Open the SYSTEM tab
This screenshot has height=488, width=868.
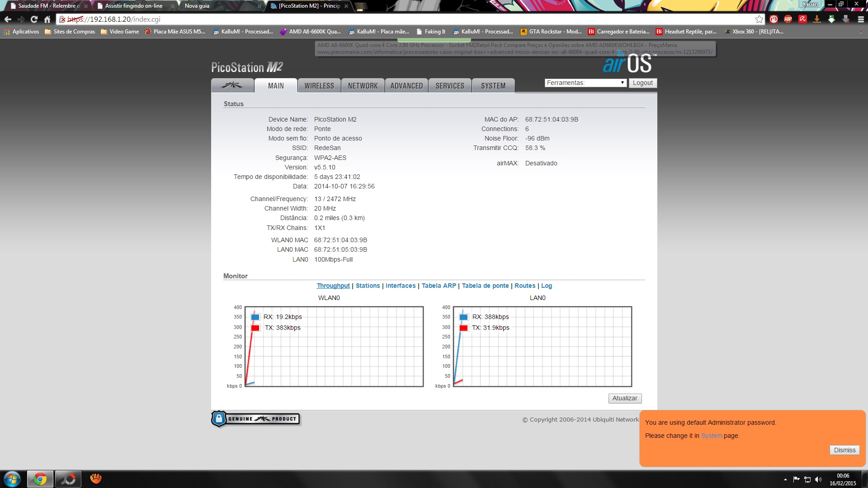tap(493, 86)
